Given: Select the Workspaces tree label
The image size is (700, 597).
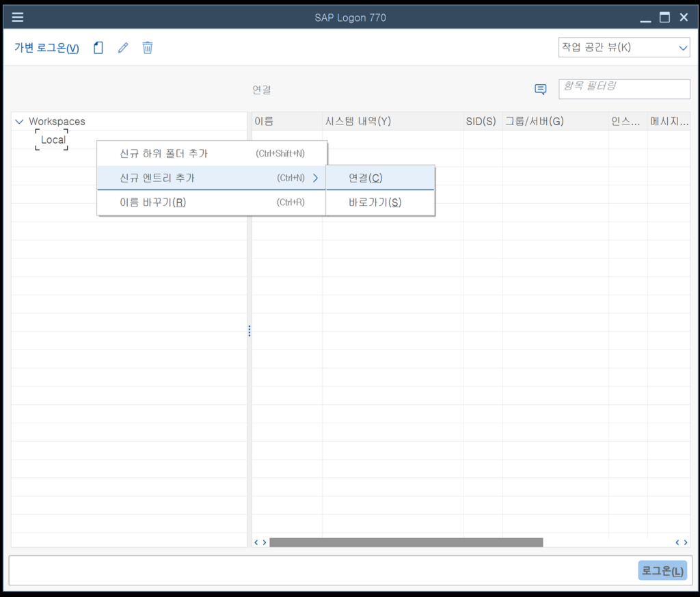Looking at the screenshot, I should tap(57, 122).
